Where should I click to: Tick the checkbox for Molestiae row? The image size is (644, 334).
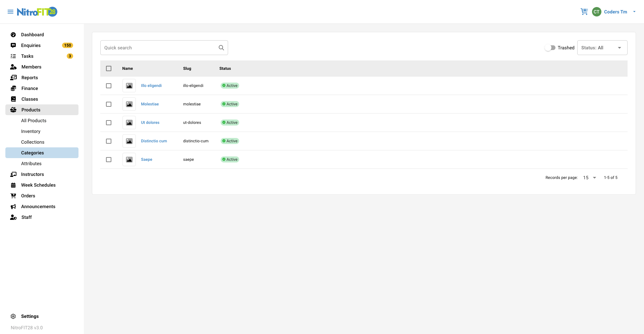(x=109, y=104)
